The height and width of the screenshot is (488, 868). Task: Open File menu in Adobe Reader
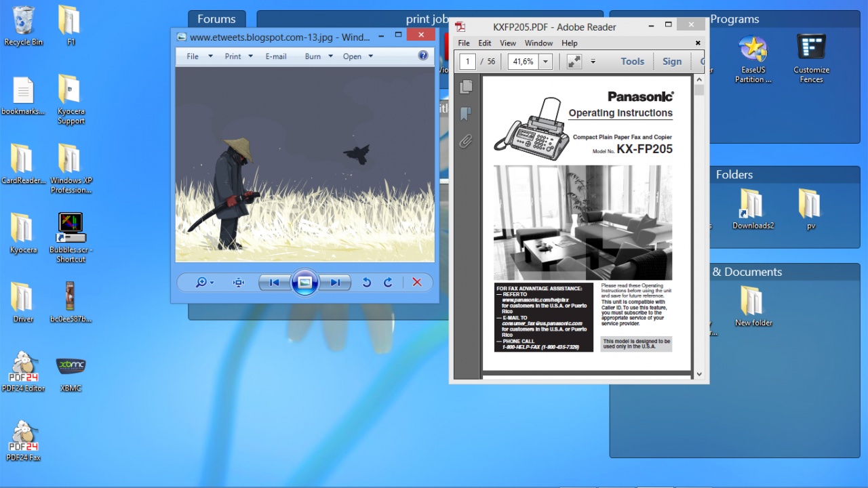click(464, 43)
